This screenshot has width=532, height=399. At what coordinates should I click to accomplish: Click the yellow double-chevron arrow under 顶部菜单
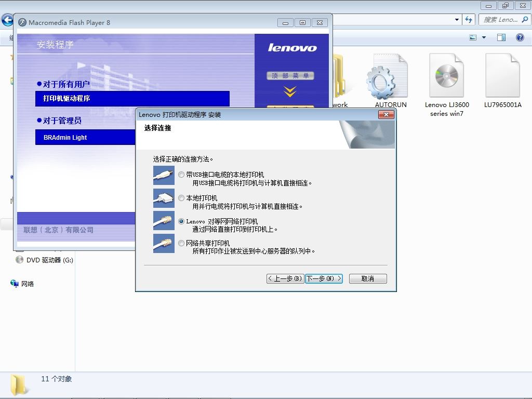(290, 91)
